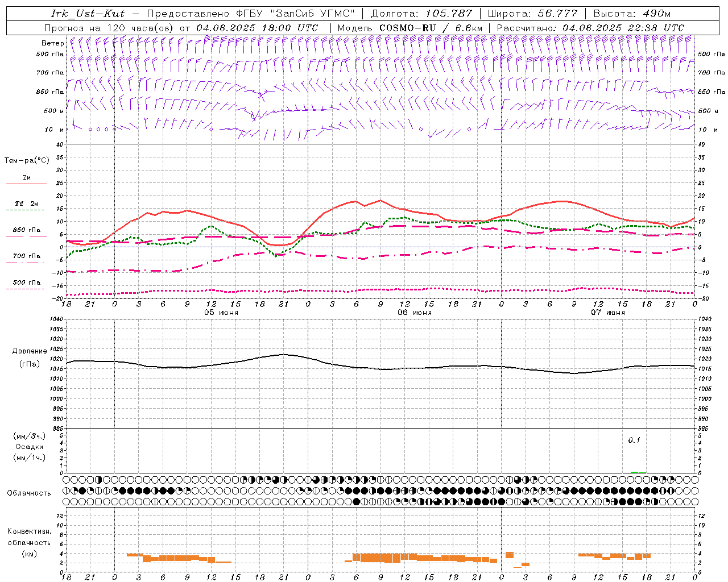
Task: Click the (гПа) unit label under Давление
Action: pos(29,364)
